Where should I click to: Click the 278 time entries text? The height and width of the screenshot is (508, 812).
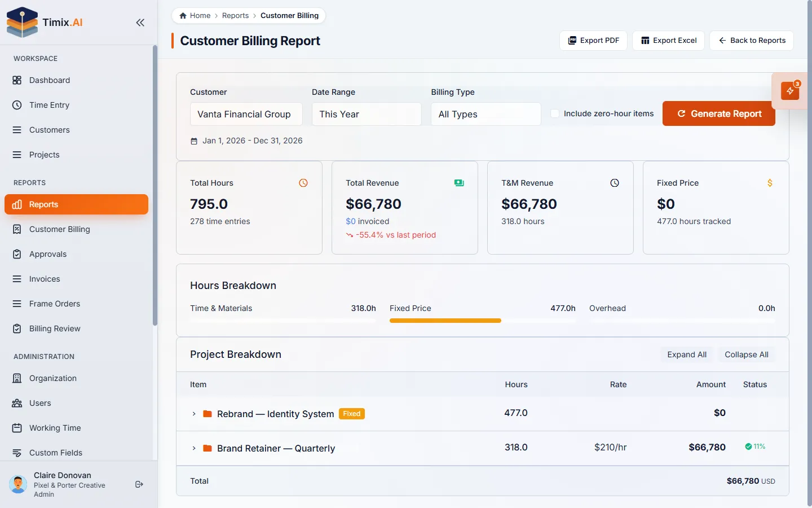coord(220,221)
